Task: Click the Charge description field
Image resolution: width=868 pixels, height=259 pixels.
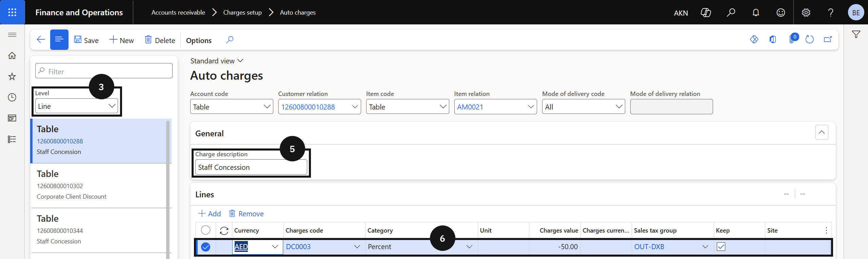Action: click(251, 167)
